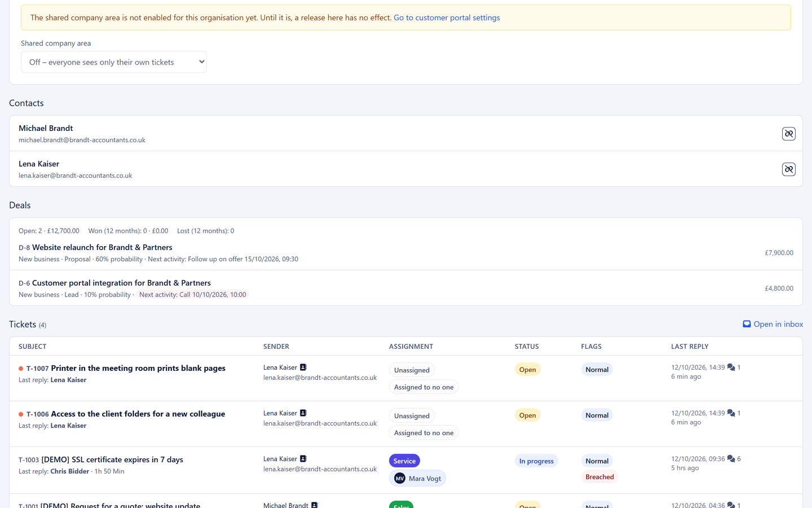
Task: Click FLAGS column header
Action: (x=592, y=347)
